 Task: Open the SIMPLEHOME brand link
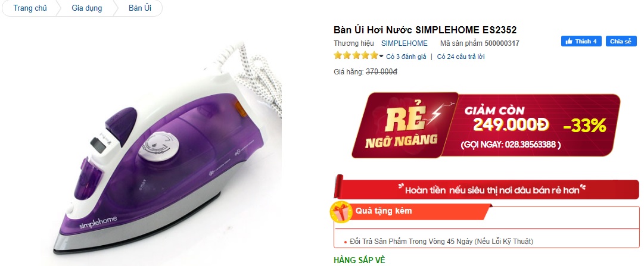(x=404, y=43)
